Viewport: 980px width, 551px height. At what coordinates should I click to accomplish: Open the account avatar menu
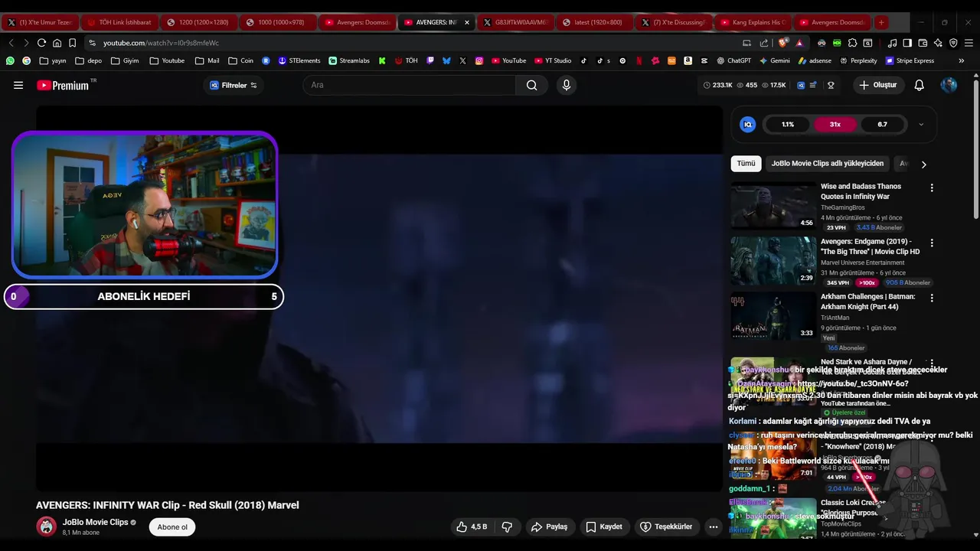(949, 85)
